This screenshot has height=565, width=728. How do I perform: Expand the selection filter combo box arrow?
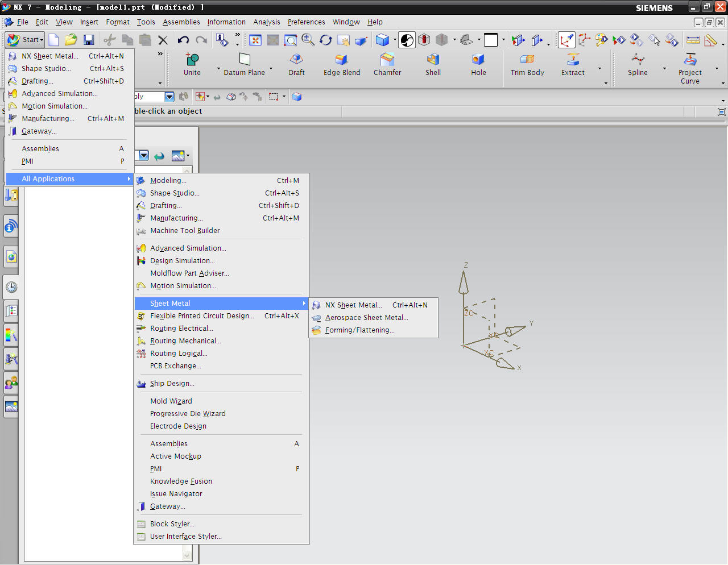[169, 97]
